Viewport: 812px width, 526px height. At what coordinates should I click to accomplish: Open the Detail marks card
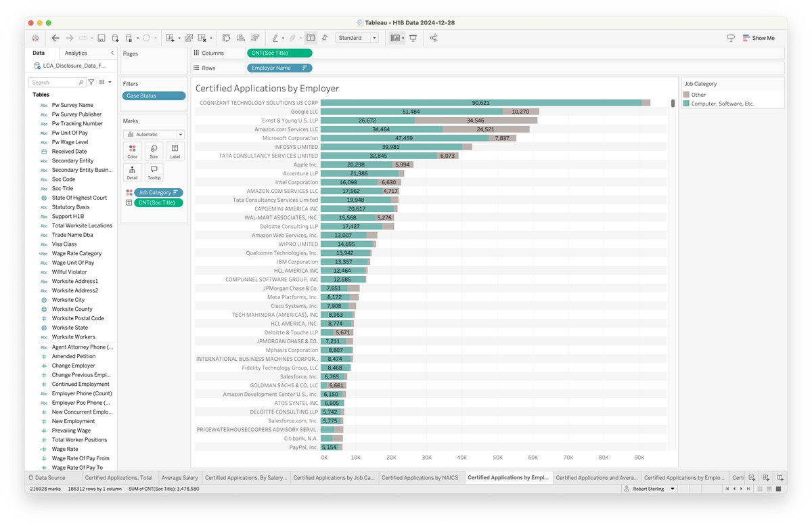132,173
